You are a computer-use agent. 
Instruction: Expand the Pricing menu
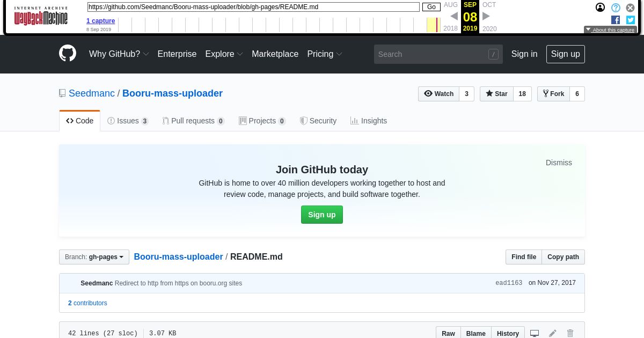tap(325, 54)
